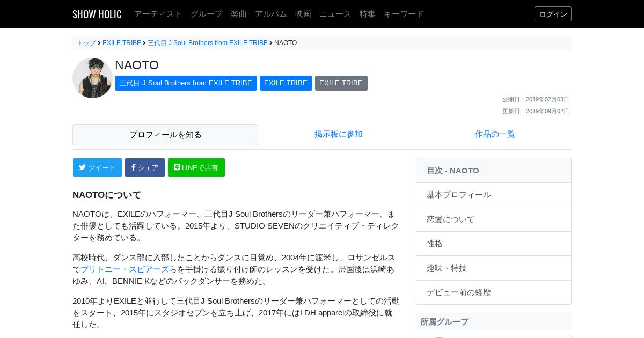
Task: Switch to the 掲示板に参加 tab
Action: pos(339,134)
